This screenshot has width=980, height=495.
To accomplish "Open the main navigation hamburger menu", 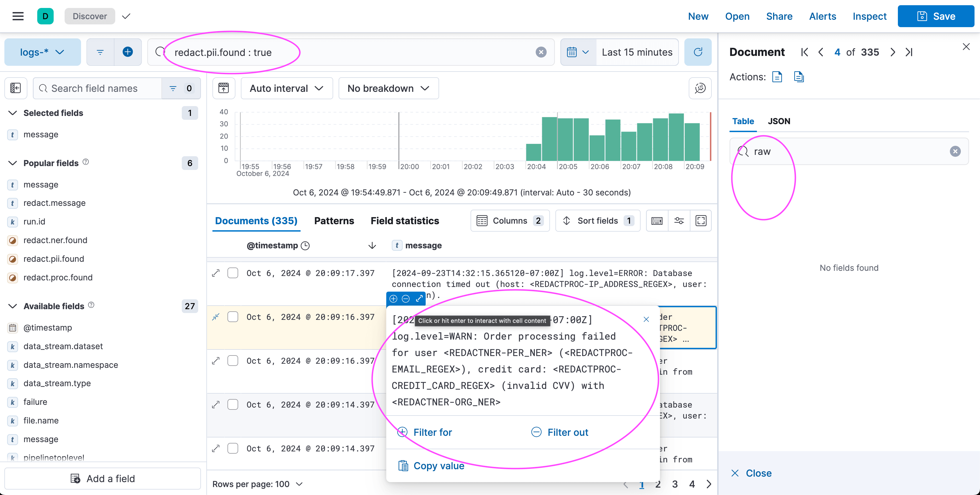I will pos(18,16).
